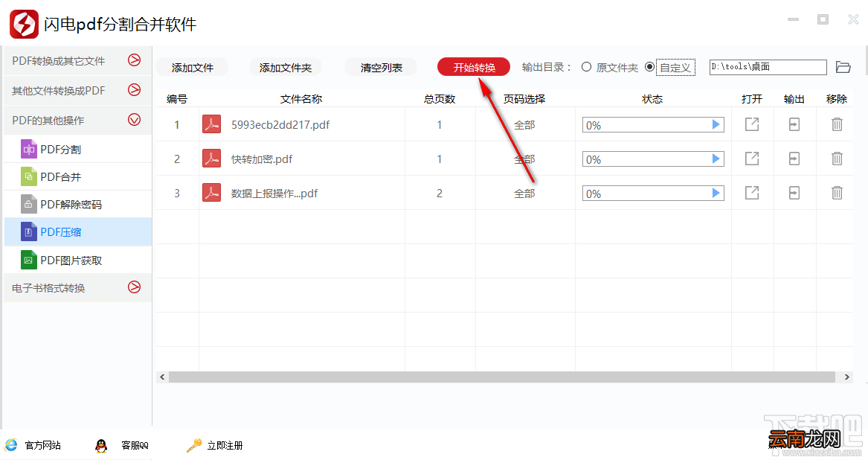The height and width of the screenshot is (460, 868).
Task: Open file 5993ecb2dd217.pdf via open icon
Action: pos(752,125)
